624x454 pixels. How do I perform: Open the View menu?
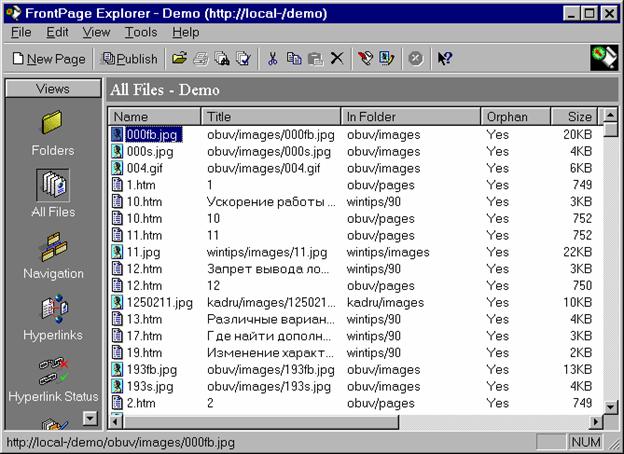[96, 32]
